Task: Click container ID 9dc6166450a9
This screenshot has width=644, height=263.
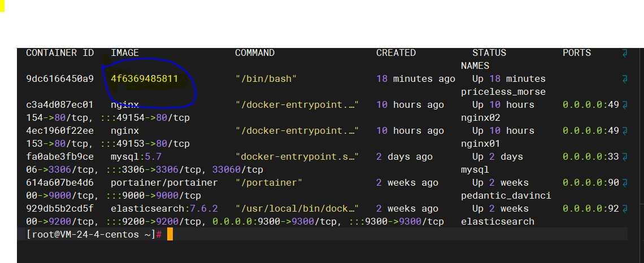Action: pos(60,79)
